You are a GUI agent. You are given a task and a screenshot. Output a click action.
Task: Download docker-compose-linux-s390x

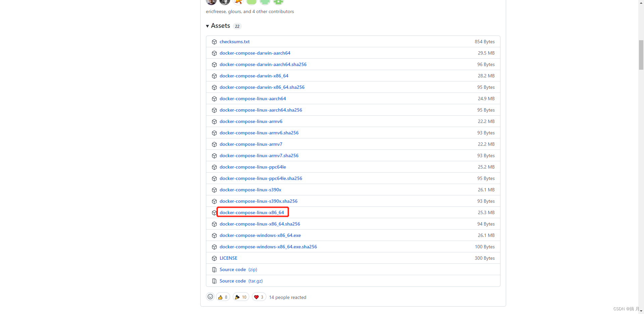tap(250, 190)
